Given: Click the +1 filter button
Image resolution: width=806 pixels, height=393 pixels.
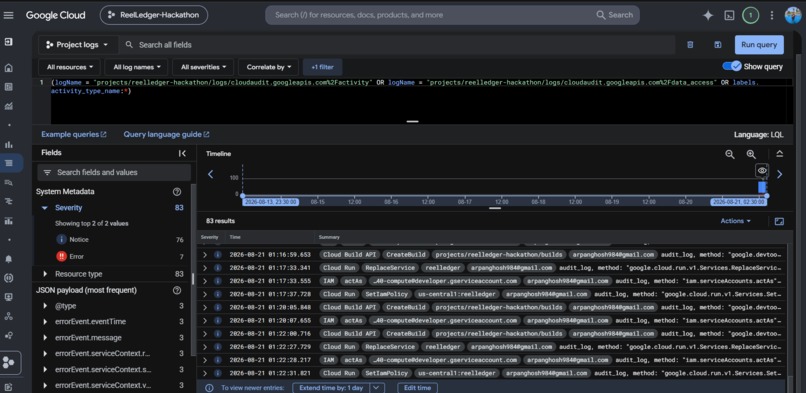Looking at the screenshot, I should pos(322,67).
